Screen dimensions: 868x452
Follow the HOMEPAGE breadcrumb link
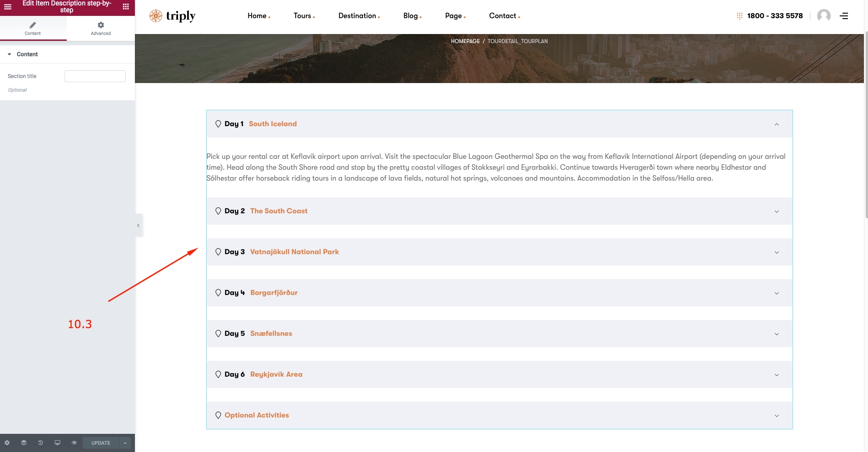tap(465, 41)
